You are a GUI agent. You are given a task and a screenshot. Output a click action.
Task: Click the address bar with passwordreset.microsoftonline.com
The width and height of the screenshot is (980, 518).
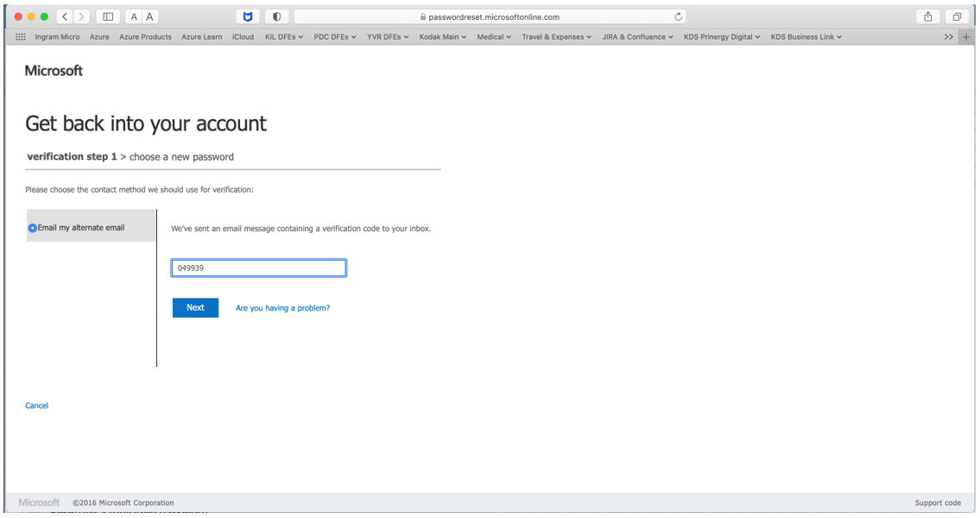coord(490,17)
